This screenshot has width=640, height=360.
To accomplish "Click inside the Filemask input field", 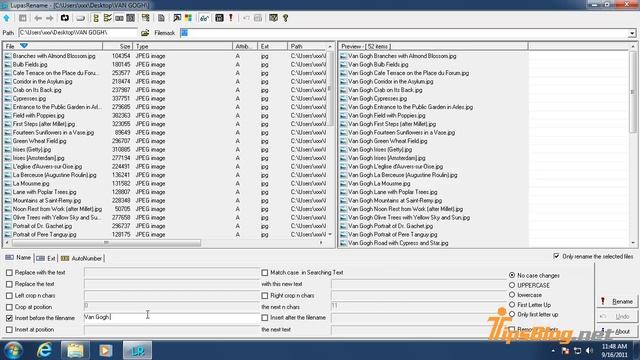I will 404,33.
